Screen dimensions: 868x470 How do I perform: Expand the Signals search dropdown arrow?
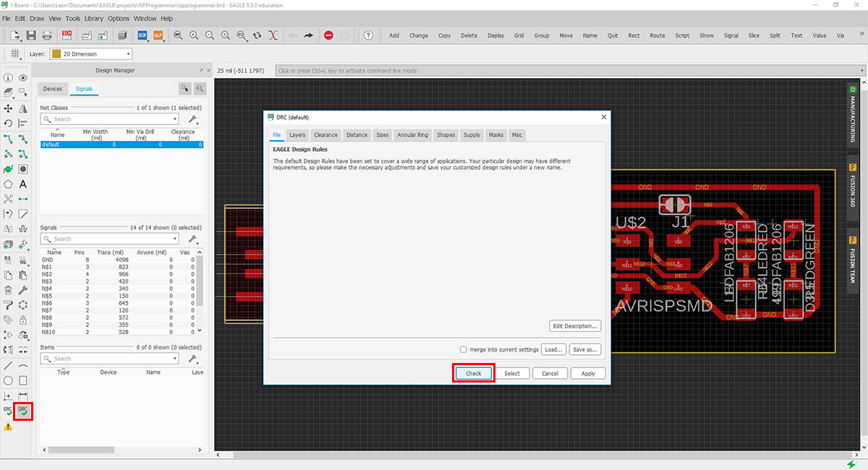coord(174,239)
